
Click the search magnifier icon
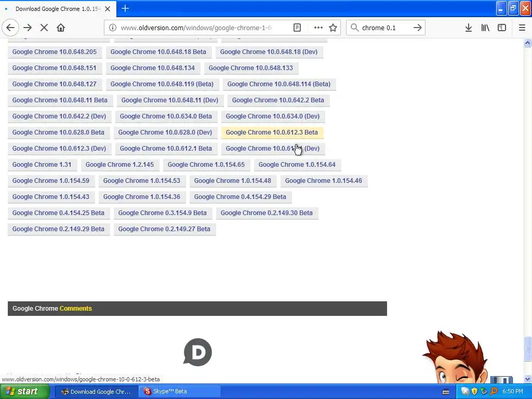(x=354, y=28)
